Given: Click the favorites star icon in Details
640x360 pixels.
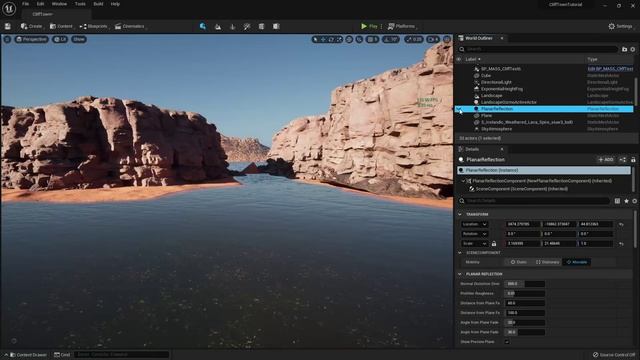Looking at the screenshot, I should 627,201.
